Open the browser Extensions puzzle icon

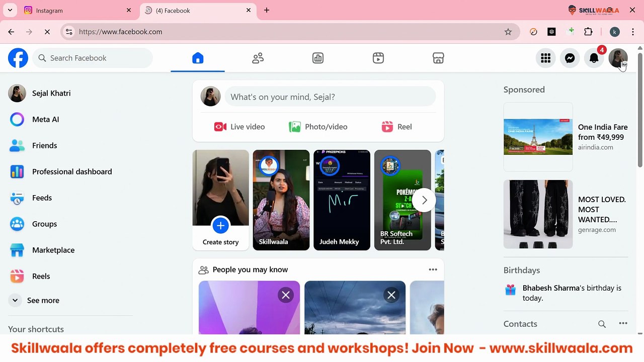588,32
